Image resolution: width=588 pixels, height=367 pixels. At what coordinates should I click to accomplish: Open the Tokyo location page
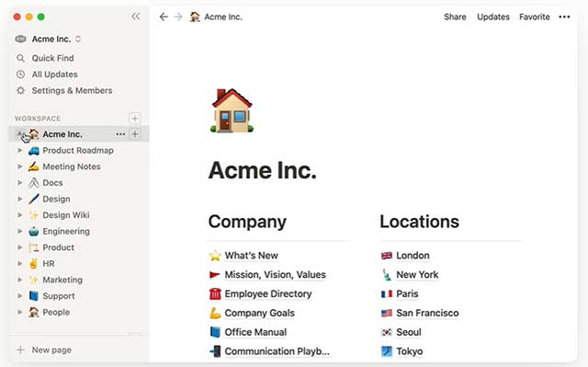tap(410, 351)
